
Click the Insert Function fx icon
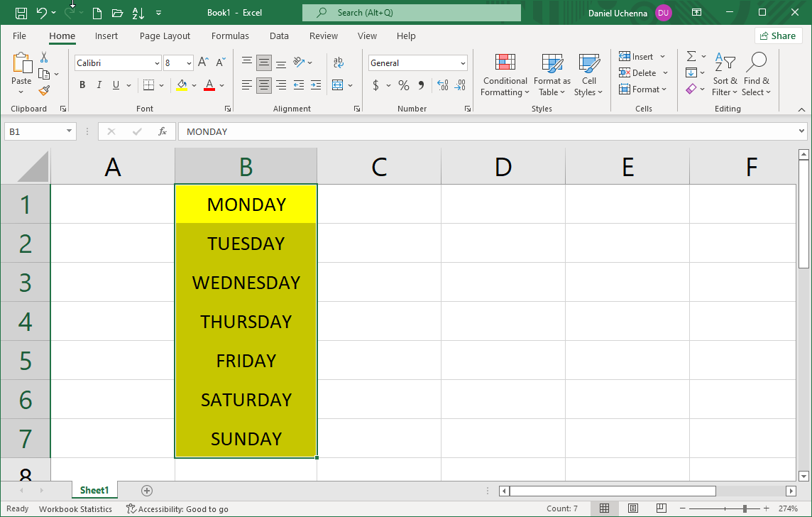(163, 131)
